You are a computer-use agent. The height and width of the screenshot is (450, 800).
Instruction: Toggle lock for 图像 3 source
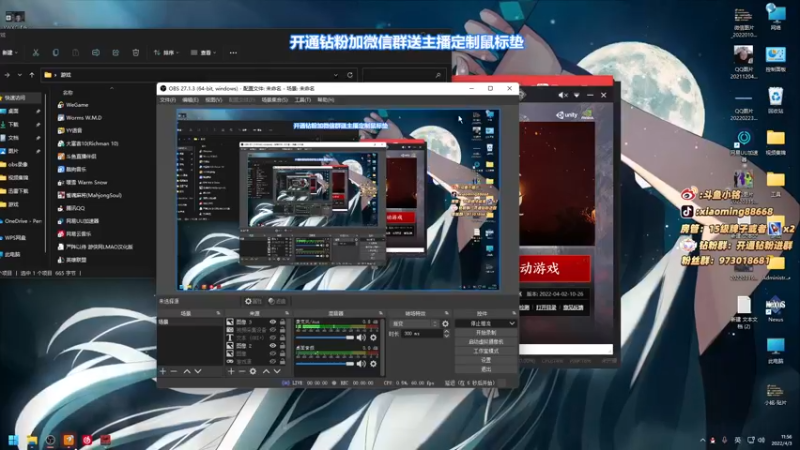click(282, 322)
